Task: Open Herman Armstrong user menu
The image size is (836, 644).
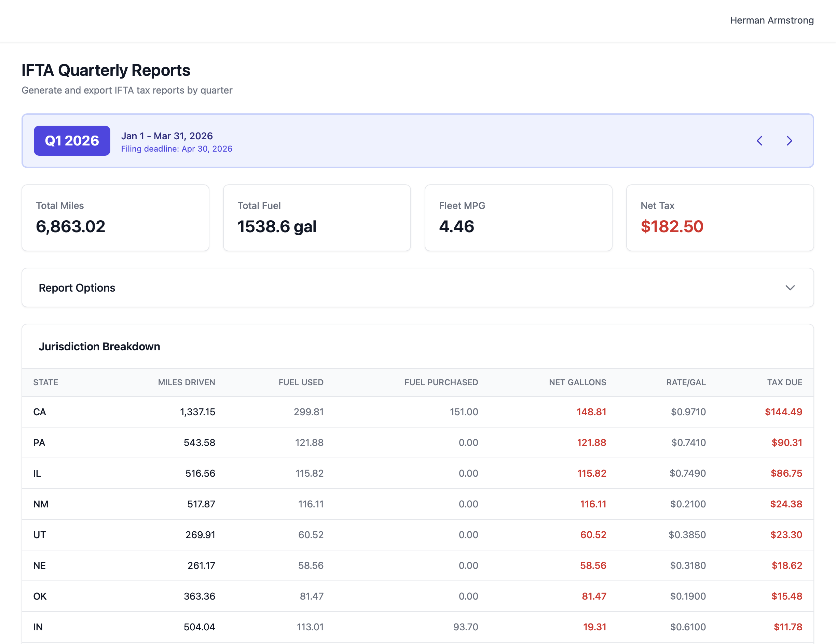Action: [772, 20]
